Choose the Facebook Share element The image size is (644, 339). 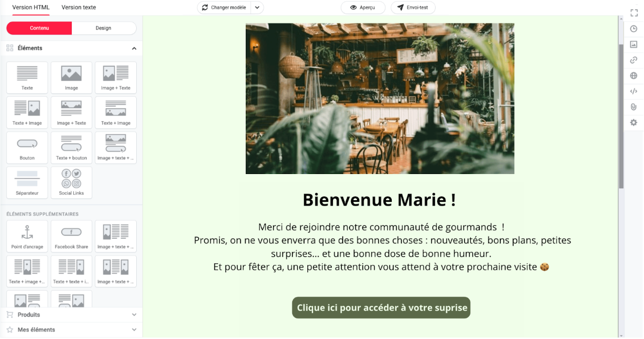(x=71, y=236)
